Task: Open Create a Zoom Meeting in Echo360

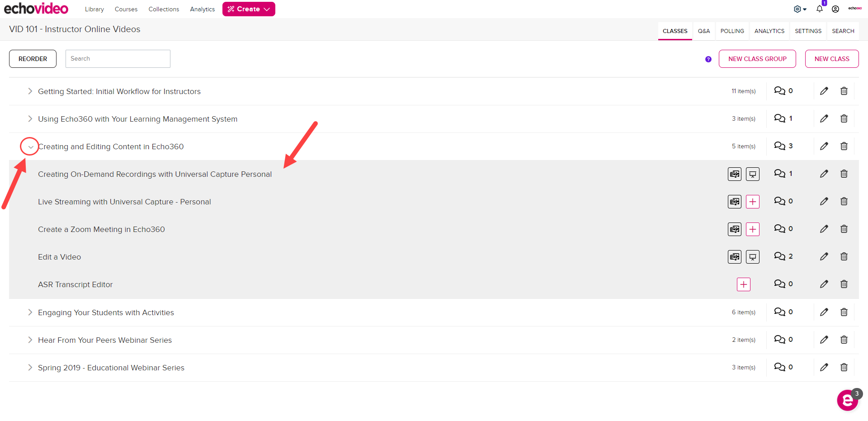Action: [101, 229]
